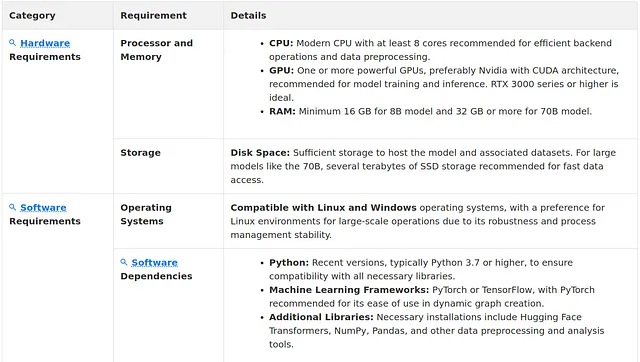Click the Details column header
640x362 pixels.
click(248, 16)
